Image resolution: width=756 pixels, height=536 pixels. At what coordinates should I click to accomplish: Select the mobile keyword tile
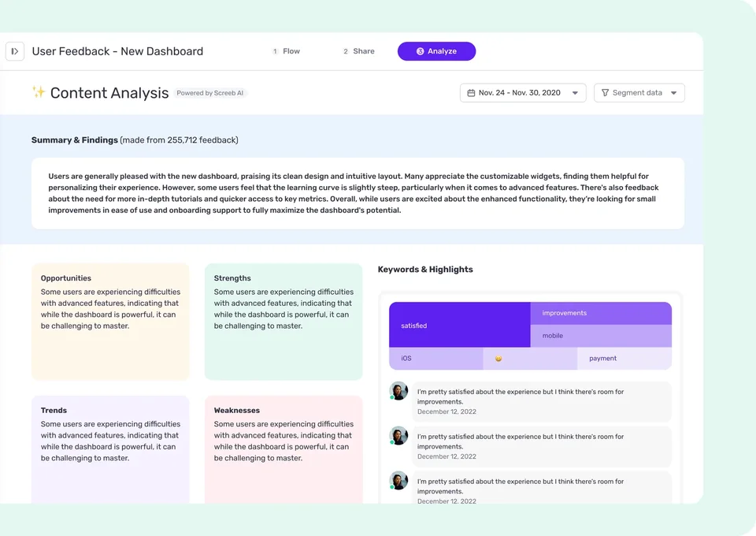point(601,336)
